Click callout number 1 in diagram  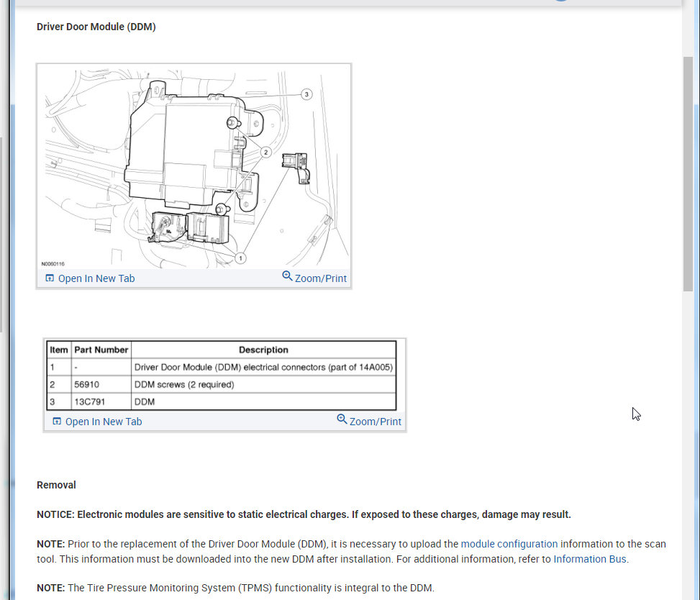[240, 258]
